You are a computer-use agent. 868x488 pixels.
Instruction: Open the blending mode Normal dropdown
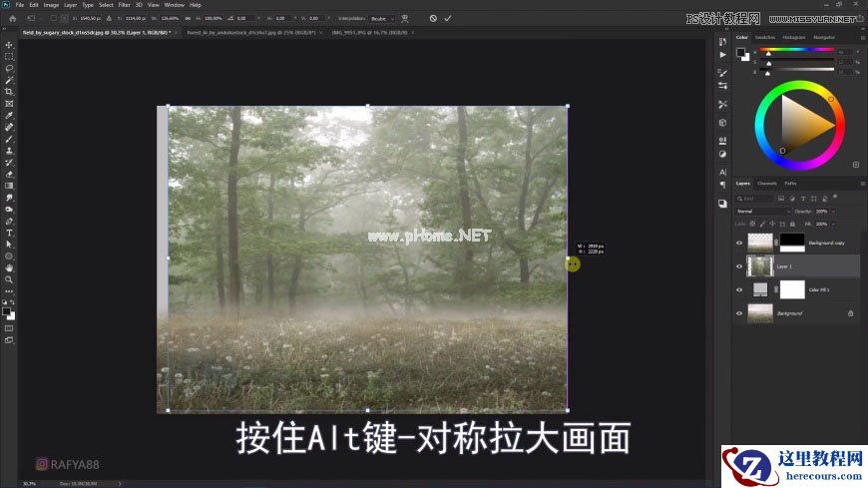(x=763, y=211)
